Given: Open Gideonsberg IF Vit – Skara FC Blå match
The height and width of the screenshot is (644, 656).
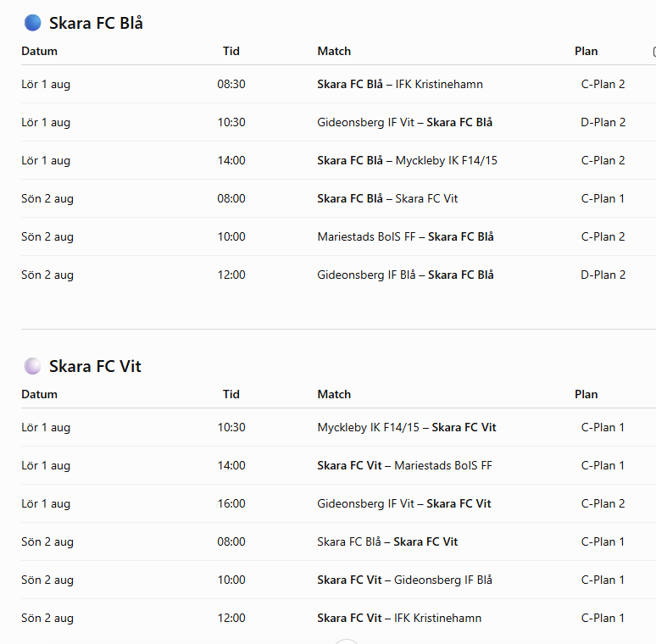Looking at the screenshot, I should (404, 122).
